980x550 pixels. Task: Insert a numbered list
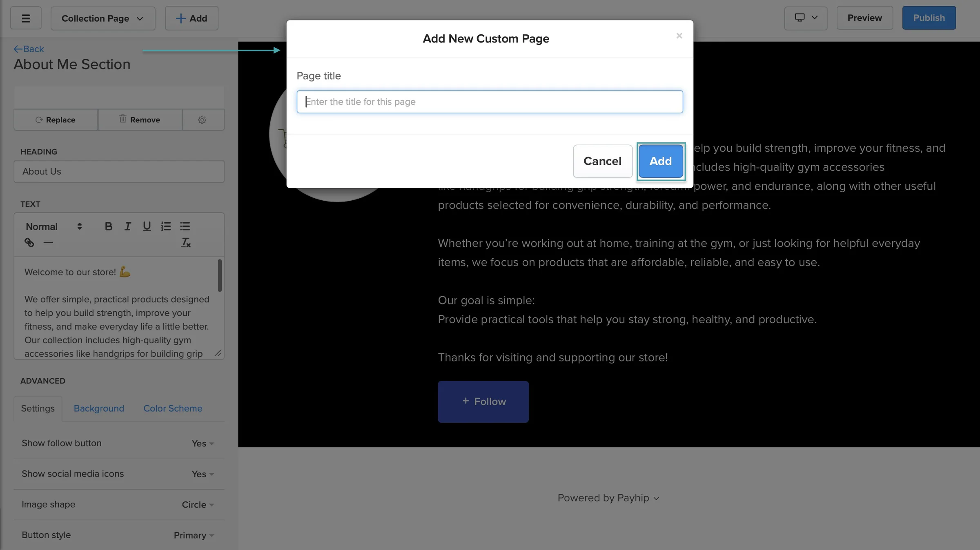tap(166, 226)
